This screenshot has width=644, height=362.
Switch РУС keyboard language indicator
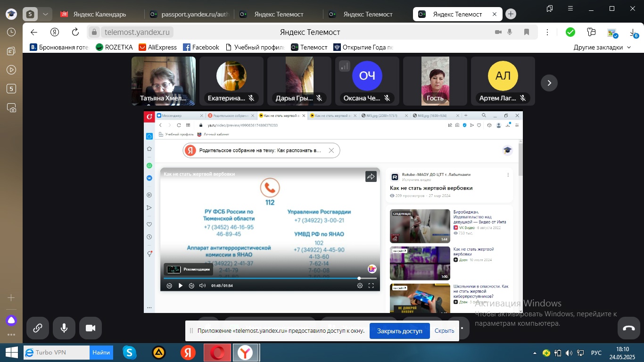596,353
